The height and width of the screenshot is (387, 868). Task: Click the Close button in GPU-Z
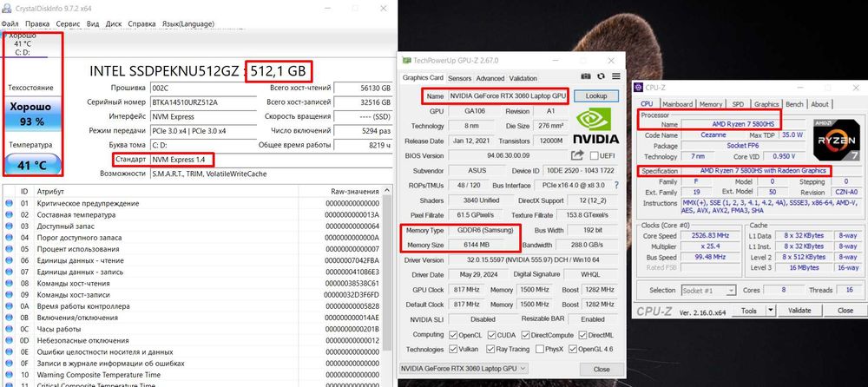(601, 369)
